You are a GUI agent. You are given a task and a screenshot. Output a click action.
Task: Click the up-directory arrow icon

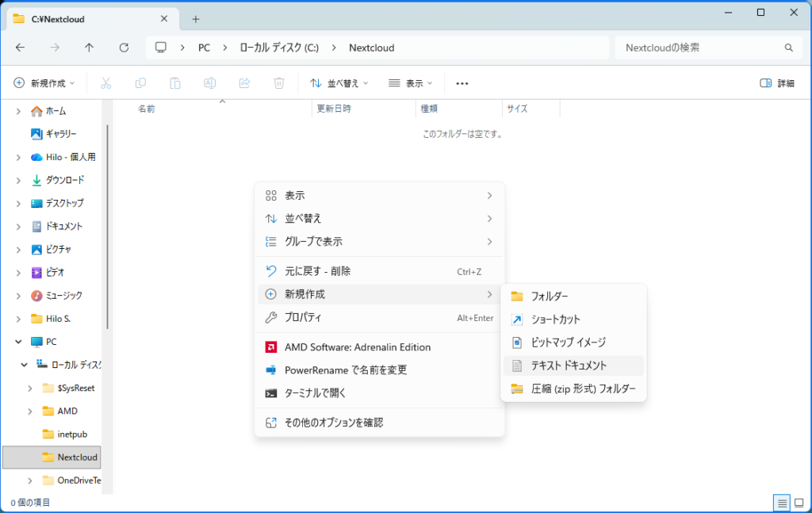point(89,48)
